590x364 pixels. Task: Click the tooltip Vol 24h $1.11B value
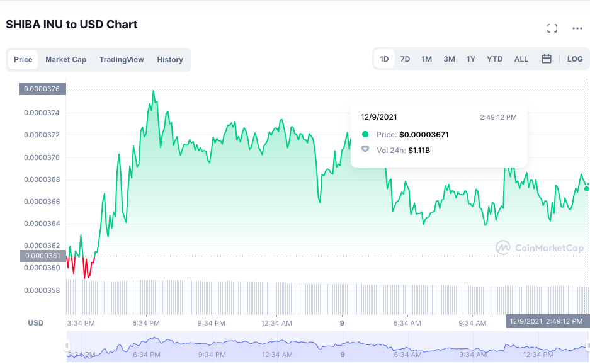coord(419,151)
